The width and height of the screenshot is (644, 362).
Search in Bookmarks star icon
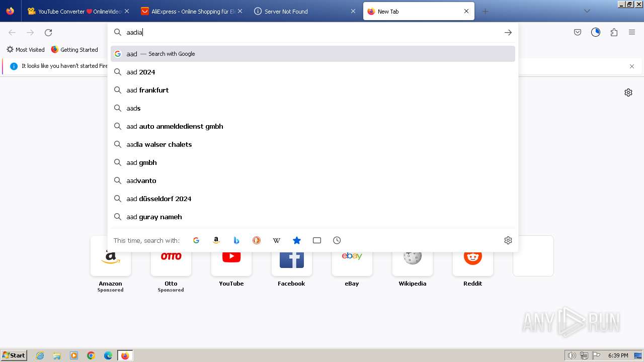(x=297, y=240)
